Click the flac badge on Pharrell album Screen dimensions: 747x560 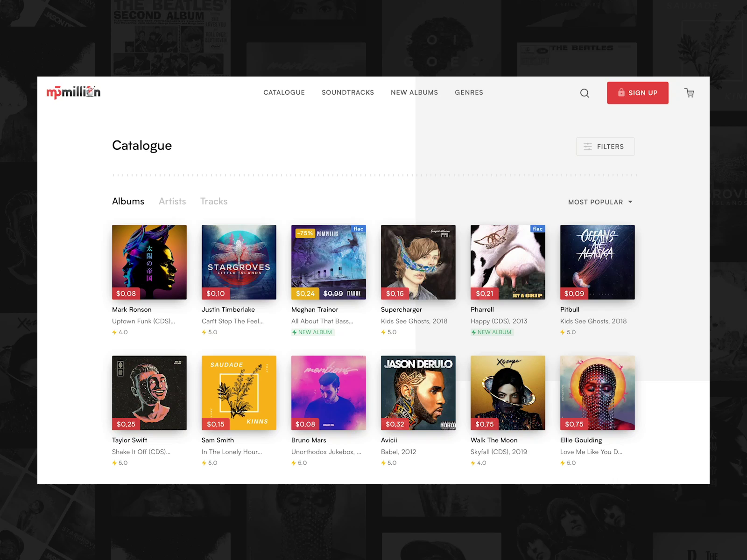point(537,229)
